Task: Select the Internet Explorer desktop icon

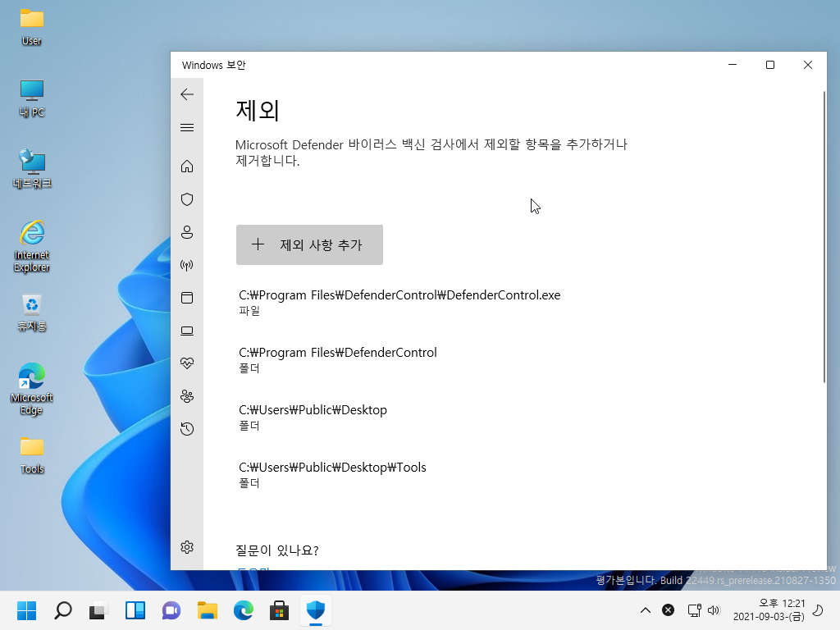Action: tap(32, 246)
